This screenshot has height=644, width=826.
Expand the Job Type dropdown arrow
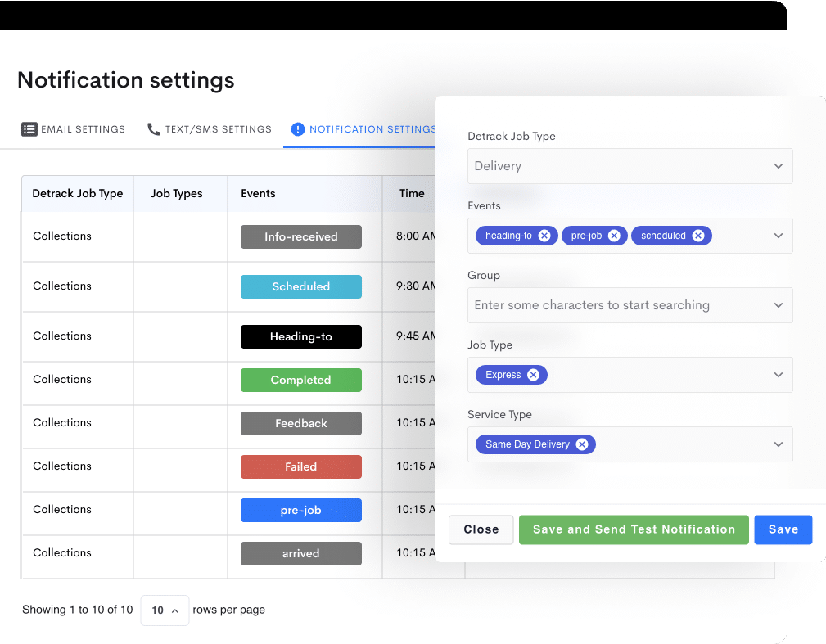(778, 375)
